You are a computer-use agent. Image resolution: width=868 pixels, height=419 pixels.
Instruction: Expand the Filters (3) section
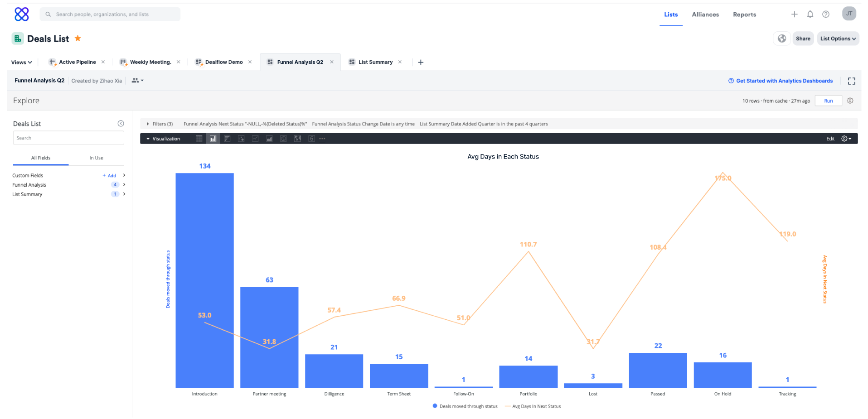tap(160, 124)
